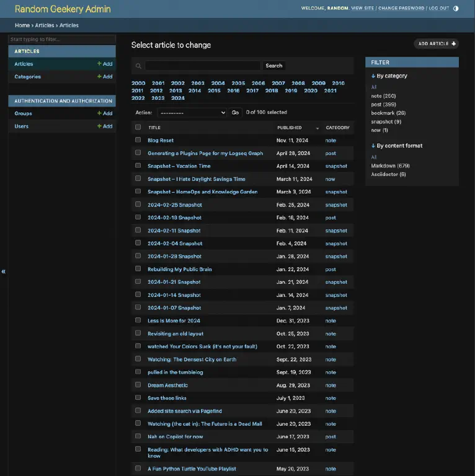This screenshot has width=475, height=476.
Task: Select all articles with the header checkbox
Action: click(138, 127)
